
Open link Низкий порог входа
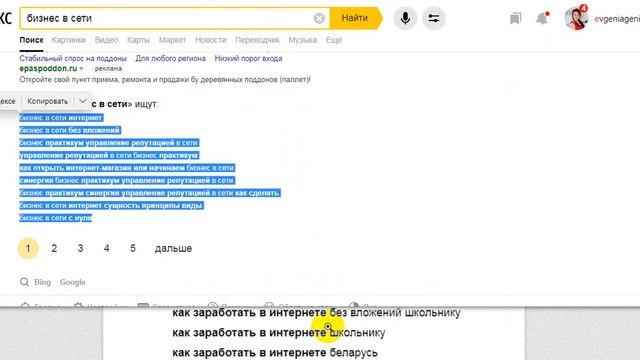pyautogui.click(x=249, y=58)
